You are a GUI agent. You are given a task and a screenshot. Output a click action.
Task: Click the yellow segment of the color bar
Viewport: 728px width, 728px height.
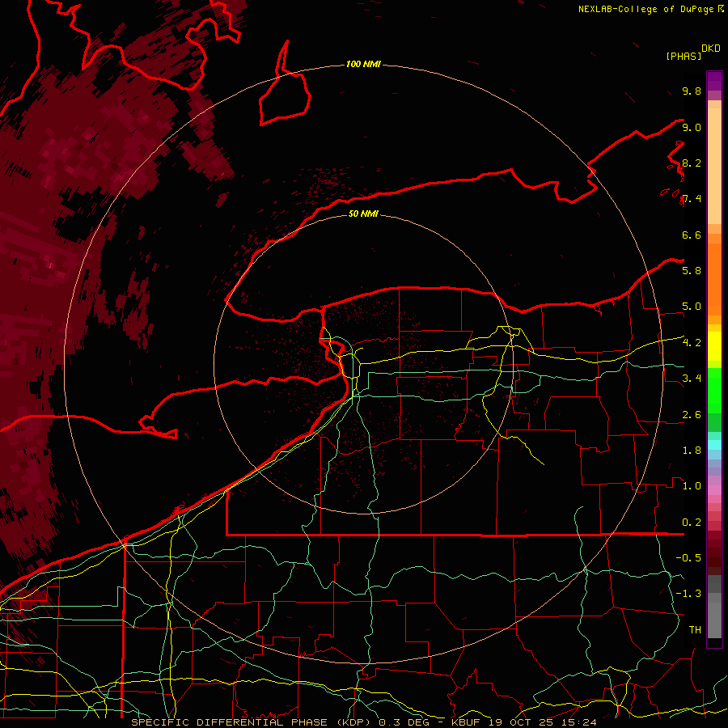click(714, 346)
